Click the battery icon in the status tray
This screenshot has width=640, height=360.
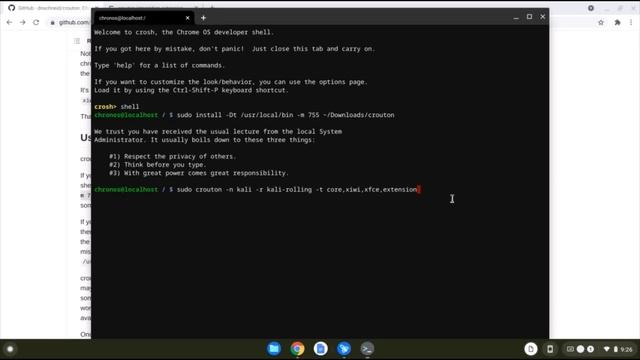pos(616,349)
